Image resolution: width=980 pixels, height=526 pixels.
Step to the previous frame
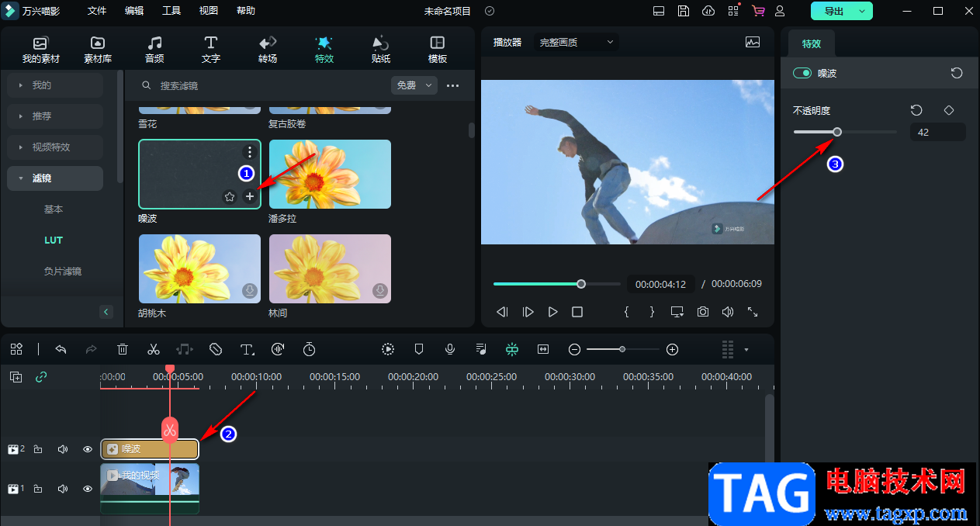tap(502, 312)
